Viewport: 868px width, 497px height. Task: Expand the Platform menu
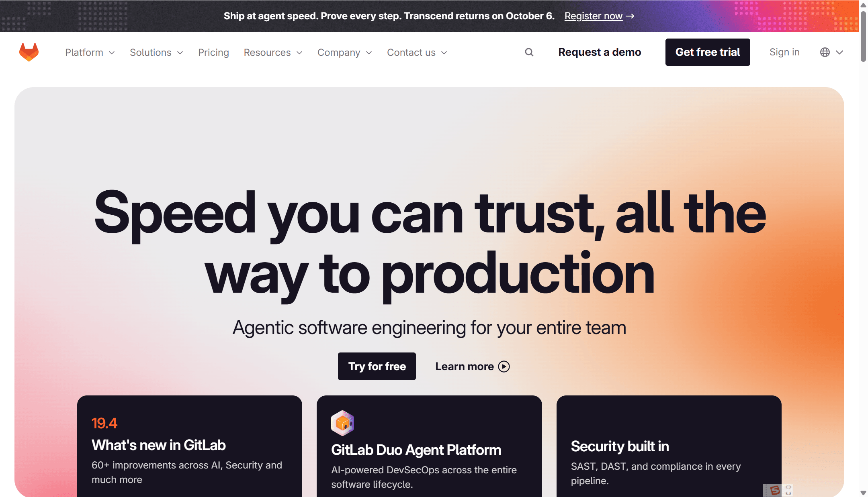tap(90, 53)
